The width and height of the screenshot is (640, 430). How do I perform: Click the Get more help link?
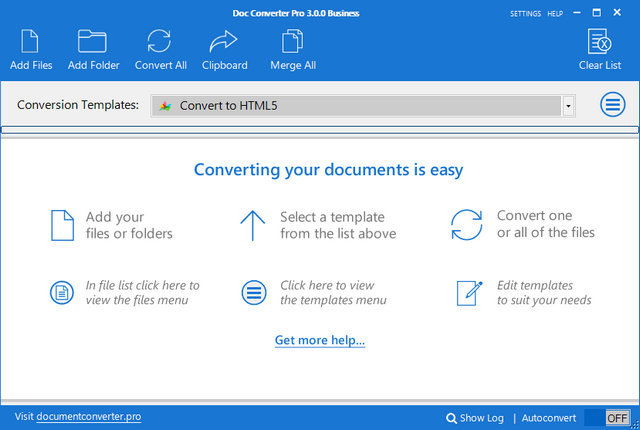click(x=320, y=341)
